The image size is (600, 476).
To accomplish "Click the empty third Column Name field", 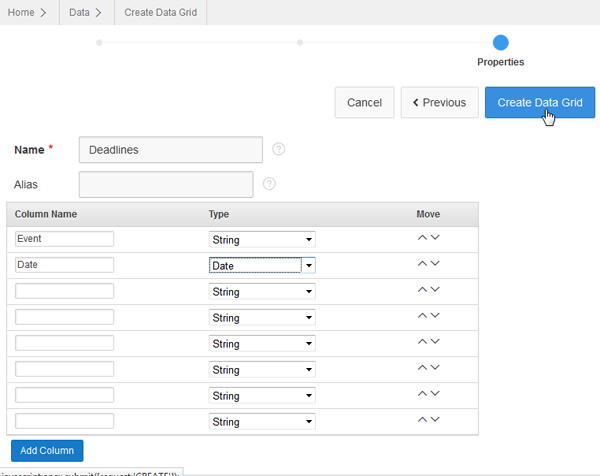I will coord(65,291).
